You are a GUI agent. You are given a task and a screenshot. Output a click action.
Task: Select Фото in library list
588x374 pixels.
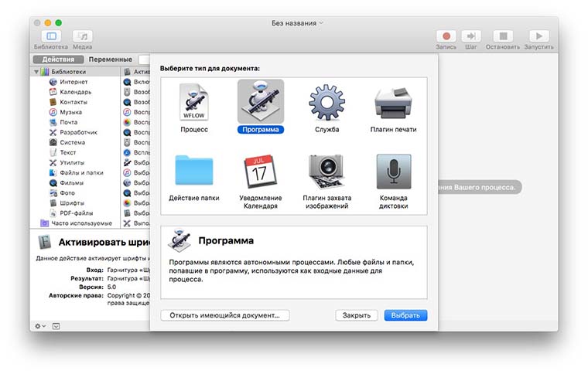point(67,193)
